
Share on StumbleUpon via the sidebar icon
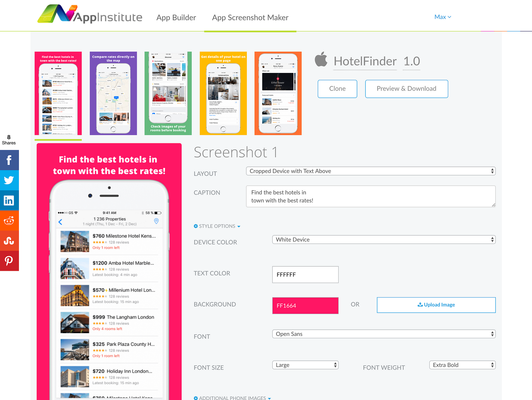click(x=9, y=241)
